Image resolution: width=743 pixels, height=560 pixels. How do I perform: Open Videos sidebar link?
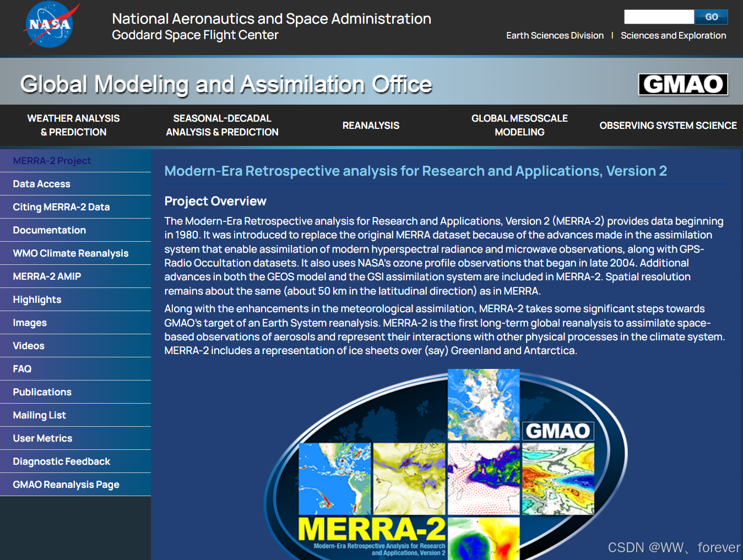coord(75,346)
